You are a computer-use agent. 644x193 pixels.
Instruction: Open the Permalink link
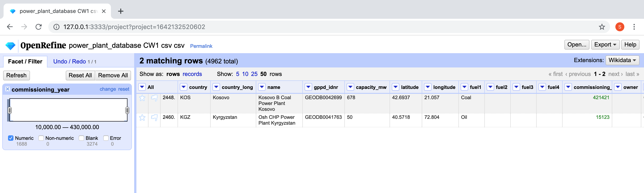pyautogui.click(x=201, y=46)
